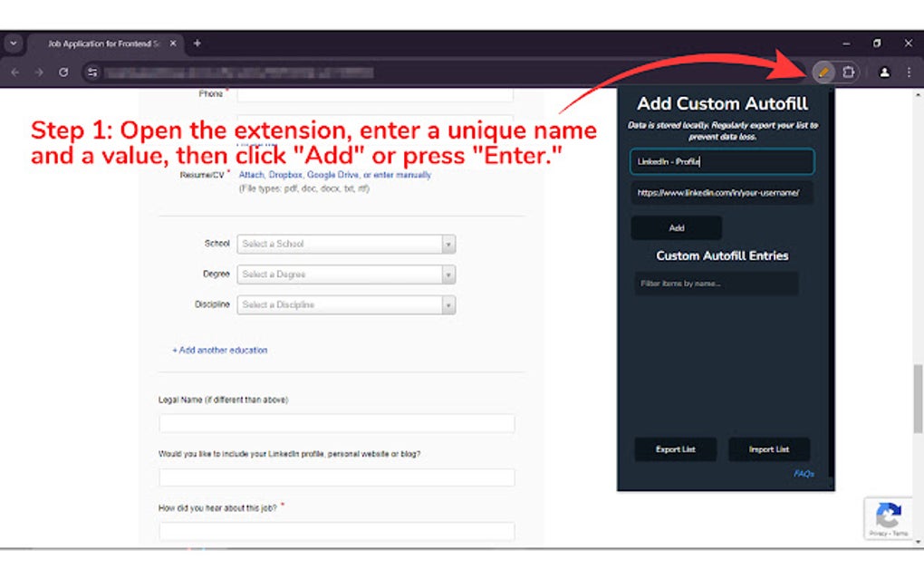Open the FAQs link

tap(804, 472)
